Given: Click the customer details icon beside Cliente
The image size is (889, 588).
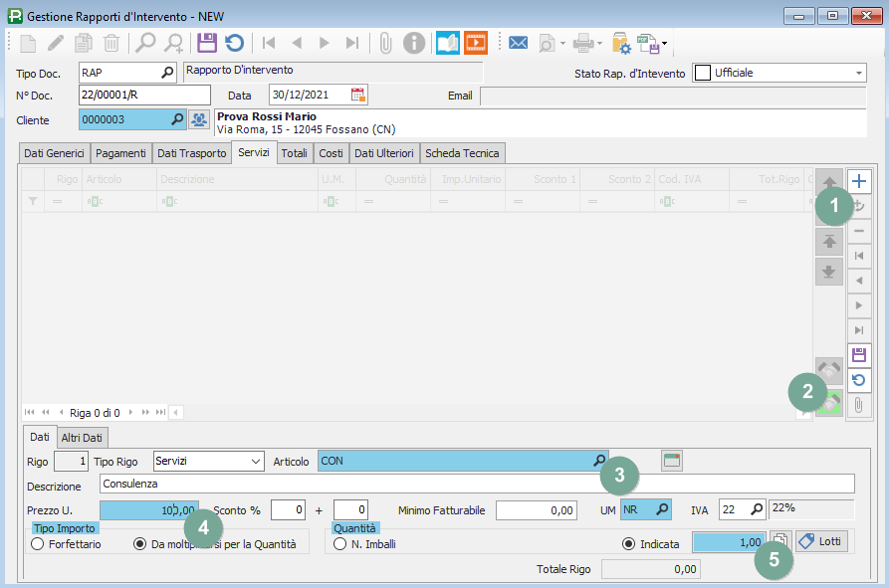Looking at the screenshot, I should click(x=199, y=119).
